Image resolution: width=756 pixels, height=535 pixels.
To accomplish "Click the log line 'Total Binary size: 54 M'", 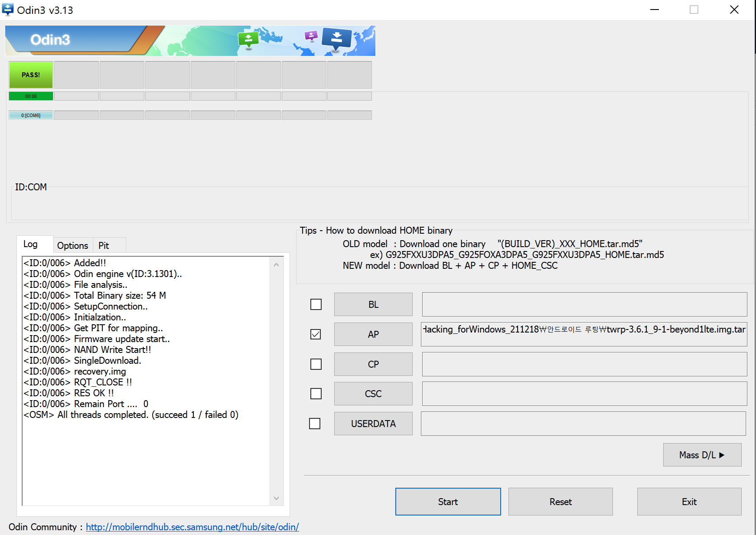I will (x=94, y=296).
